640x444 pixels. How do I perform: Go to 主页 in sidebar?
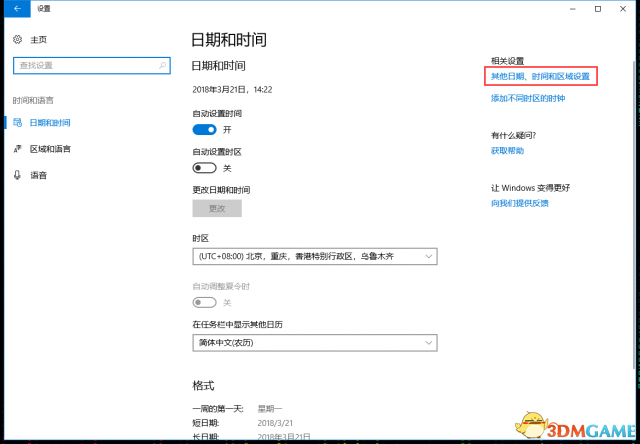pyautogui.click(x=39, y=40)
